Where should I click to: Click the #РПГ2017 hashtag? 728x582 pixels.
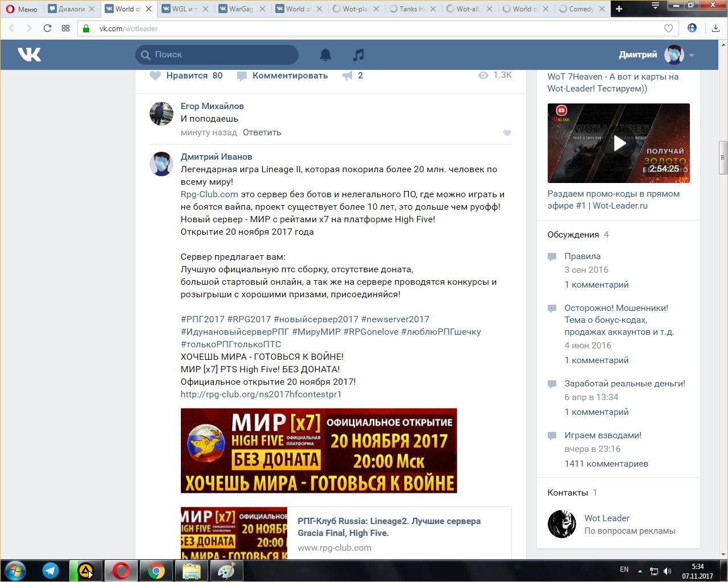[202, 319]
